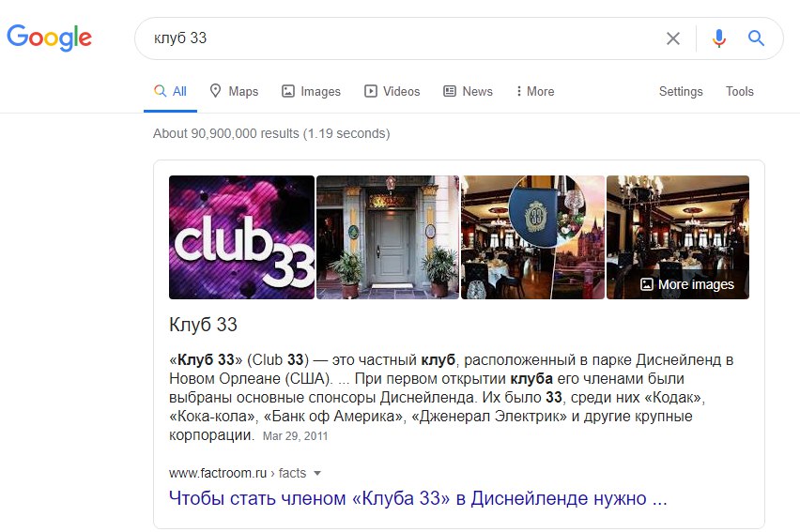Click the Google logo

[x=49, y=38]
